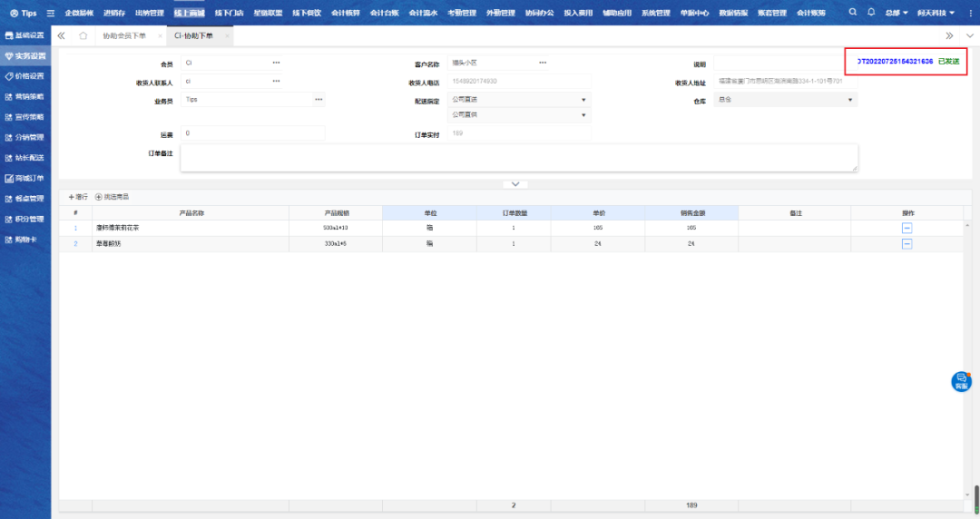980x519 pixels.
Task: Collapse the form with the chevron-down expander
Action: [514, 184]
